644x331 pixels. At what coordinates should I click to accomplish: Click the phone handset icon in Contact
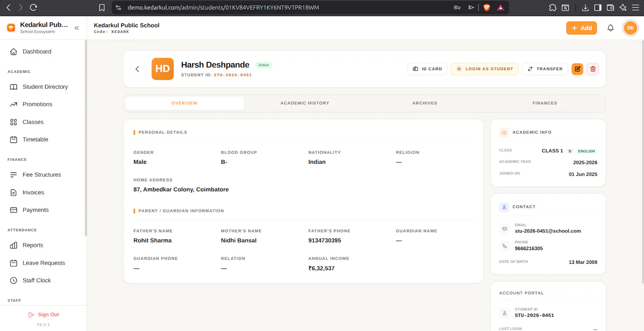pyautogui.click(x=504, y=246)
